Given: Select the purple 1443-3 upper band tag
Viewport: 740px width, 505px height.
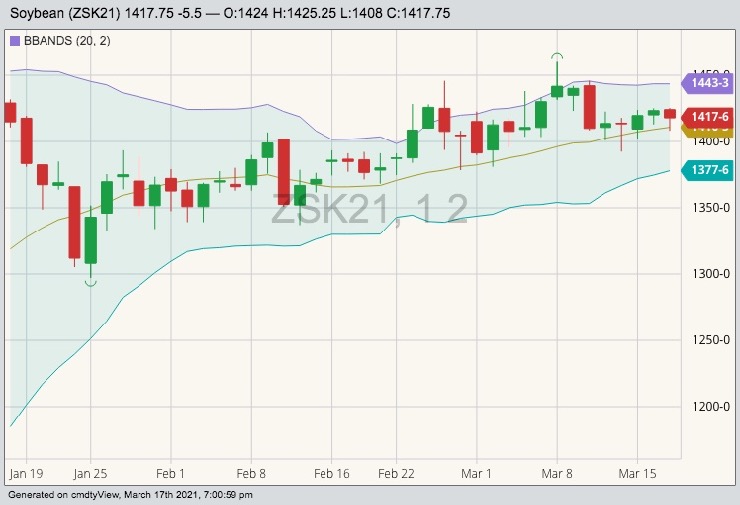Looking at the screenshot, I should [x=709, y=83].
